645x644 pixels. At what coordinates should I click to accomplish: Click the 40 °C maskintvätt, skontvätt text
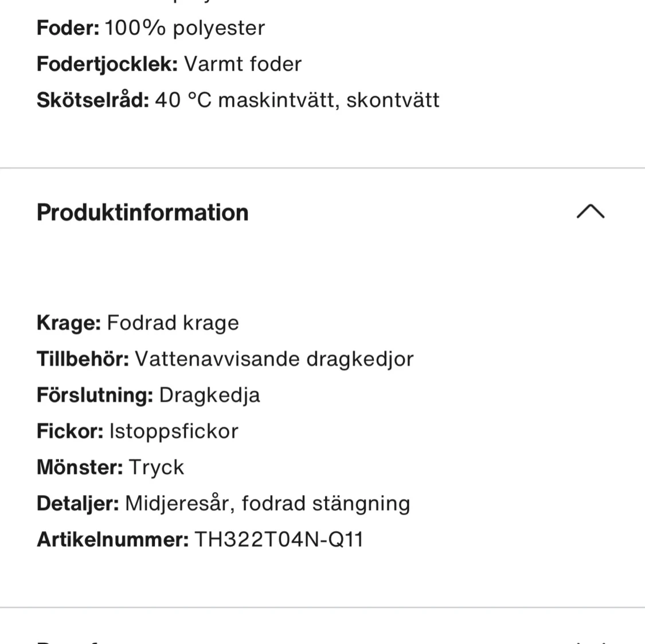tap(297, 100)
